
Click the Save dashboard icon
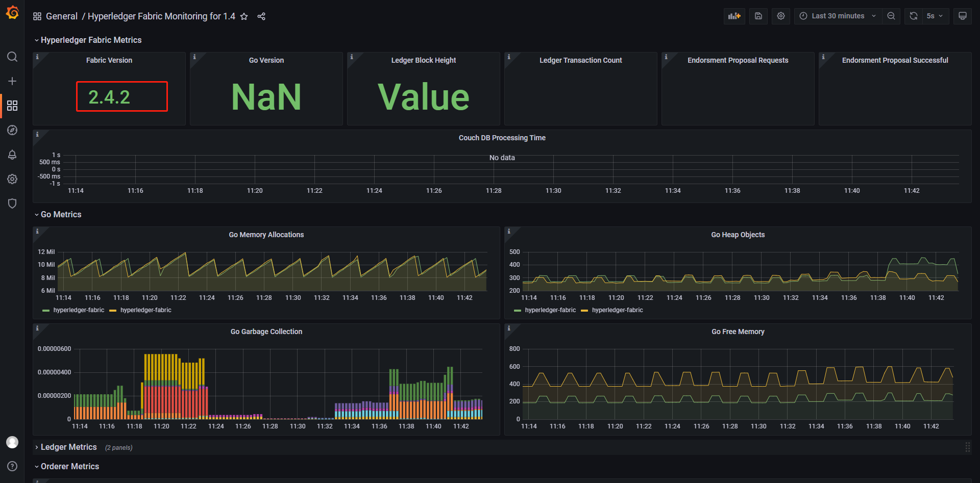point(758,16)
